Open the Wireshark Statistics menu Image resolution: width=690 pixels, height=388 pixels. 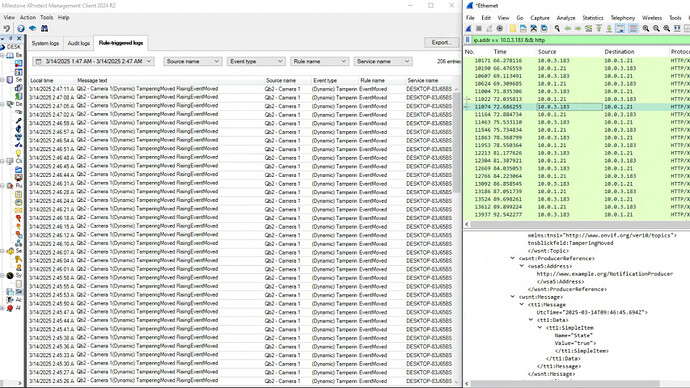point(593,18)
